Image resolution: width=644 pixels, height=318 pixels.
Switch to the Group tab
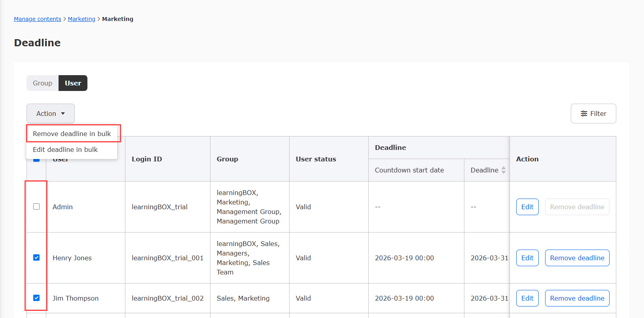point(42,83)
